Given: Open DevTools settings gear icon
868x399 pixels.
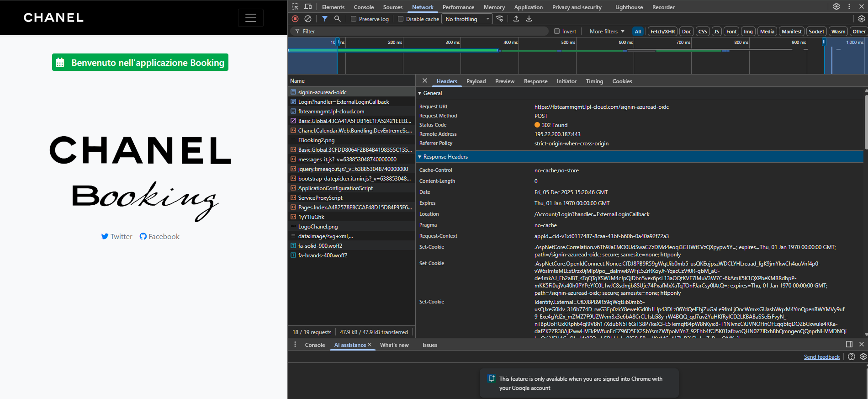Looking at the screenshot, I should [836, 7].
